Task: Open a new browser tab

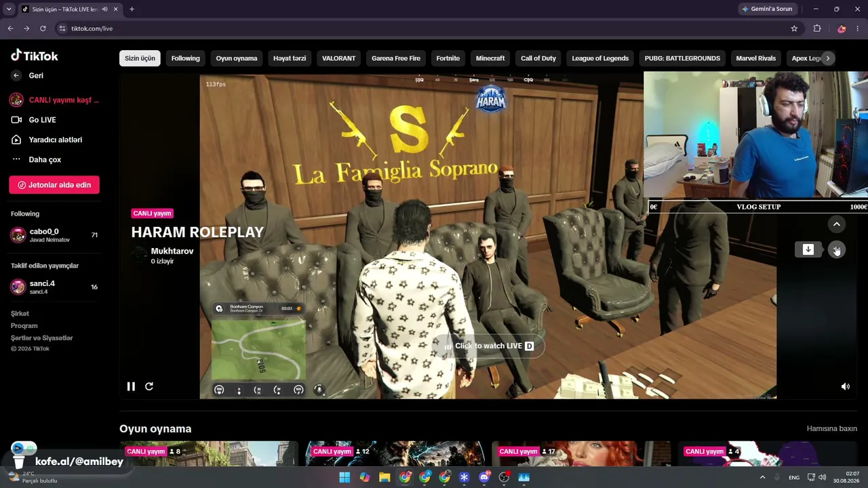Action: (x=132, y=9)
